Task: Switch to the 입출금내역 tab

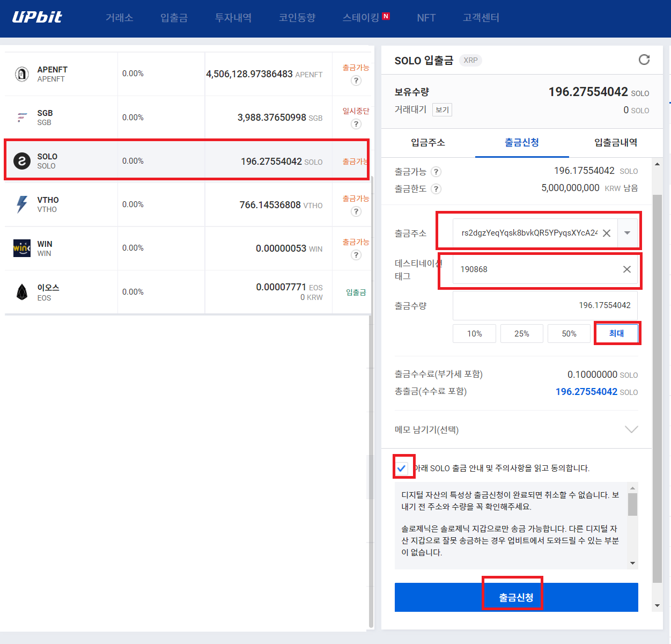Action: tap(616, 143)
